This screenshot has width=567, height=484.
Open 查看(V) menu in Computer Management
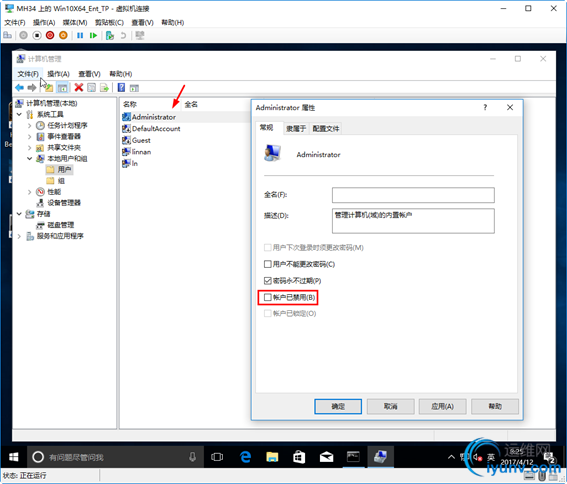point(89,74)
